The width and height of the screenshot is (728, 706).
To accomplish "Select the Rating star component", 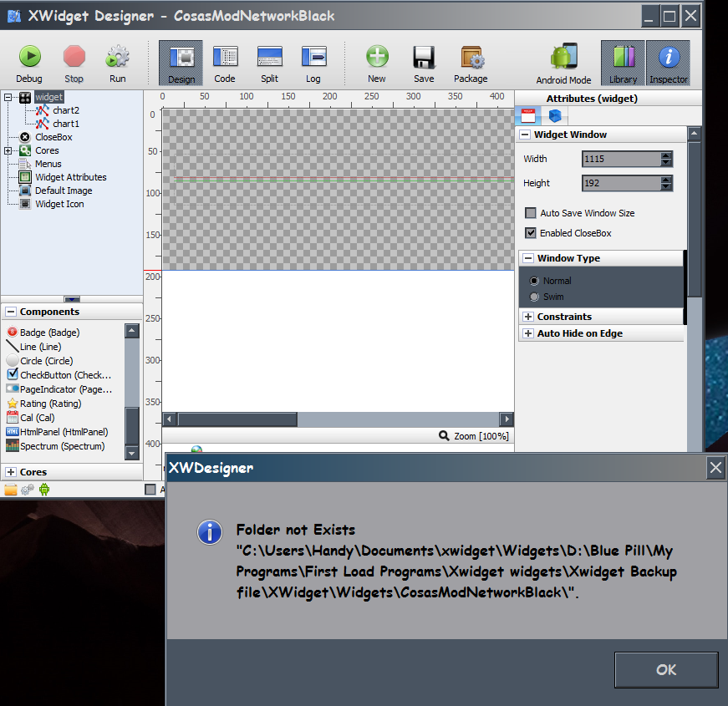I will [44, 404].
